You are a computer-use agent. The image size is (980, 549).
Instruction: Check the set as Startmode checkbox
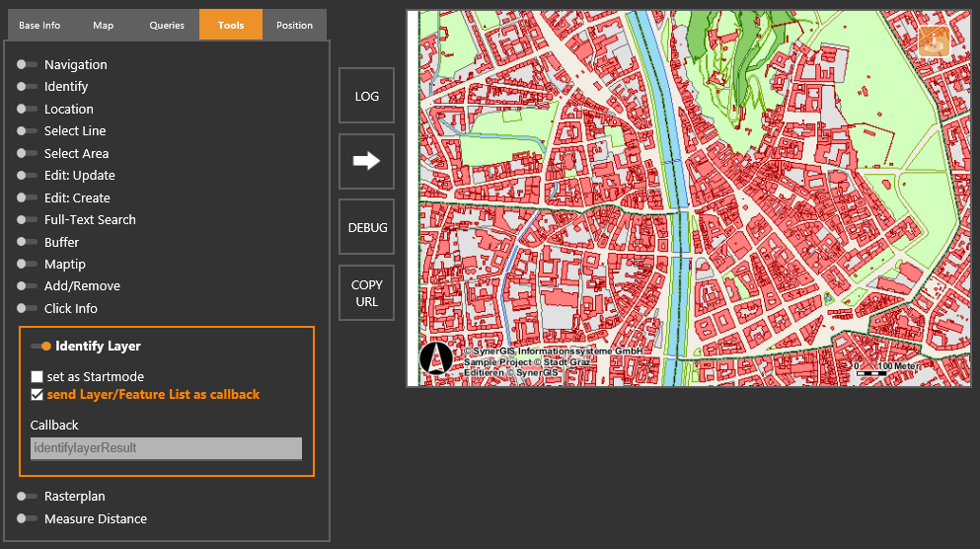click(x=38, y=377)
